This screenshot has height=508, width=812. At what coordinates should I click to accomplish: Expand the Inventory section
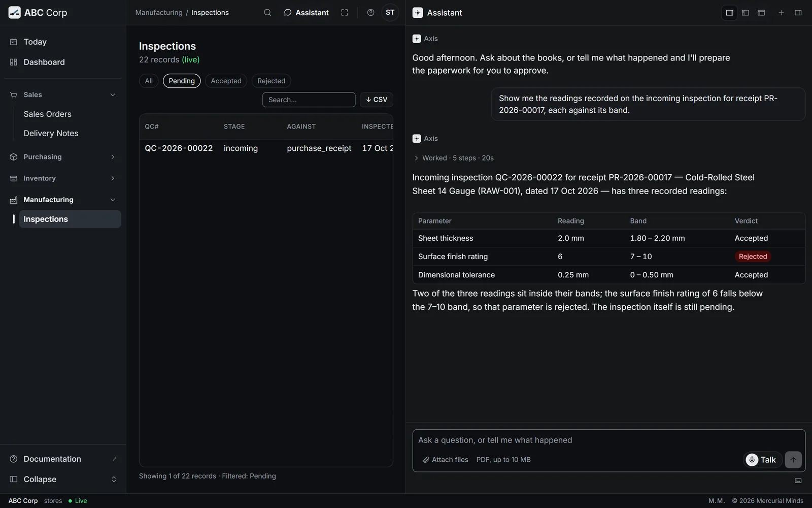pyautogui.click(x=63, y=178)
